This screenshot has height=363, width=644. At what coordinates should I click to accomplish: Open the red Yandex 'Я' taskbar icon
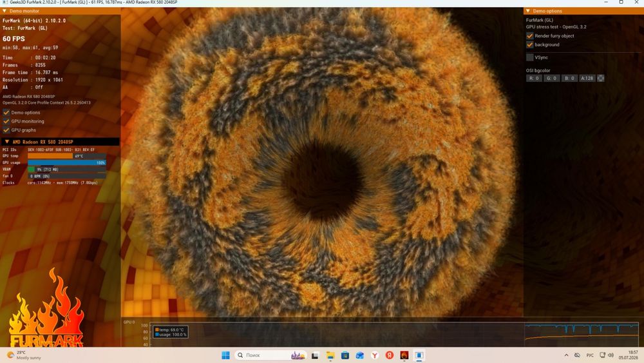390,355
